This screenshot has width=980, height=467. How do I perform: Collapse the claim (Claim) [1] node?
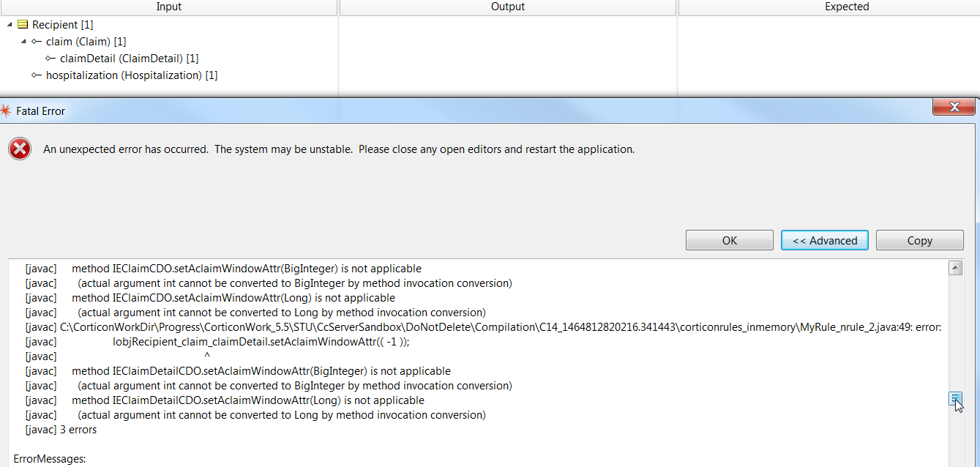(23, 42)
